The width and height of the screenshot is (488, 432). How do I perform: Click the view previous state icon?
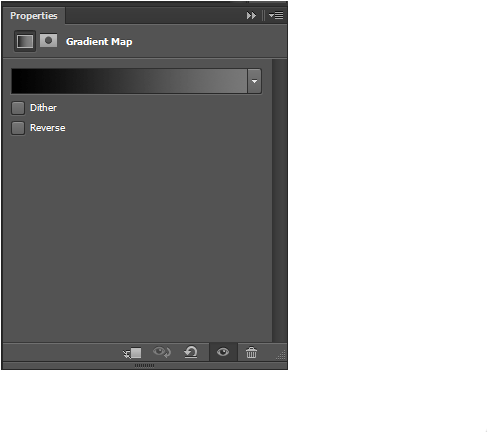162,352
